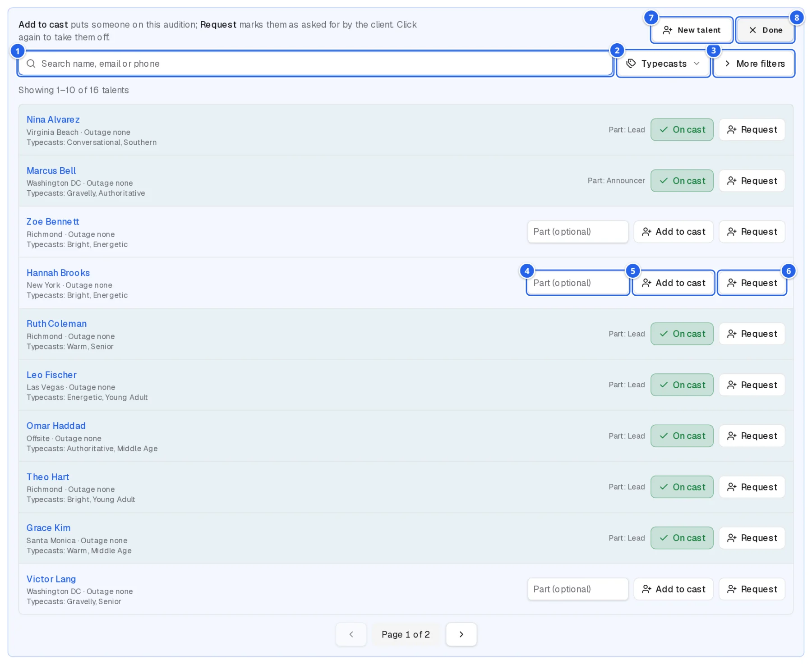The width and height of the screenshot is (812, 665).
Task: Click Zoe Bennett's Add to cast icon
Action: coord(646,232)
